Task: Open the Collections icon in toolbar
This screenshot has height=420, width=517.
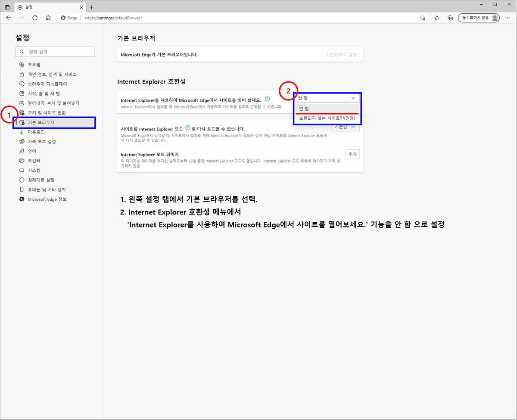Action: (x=450, y=18)
